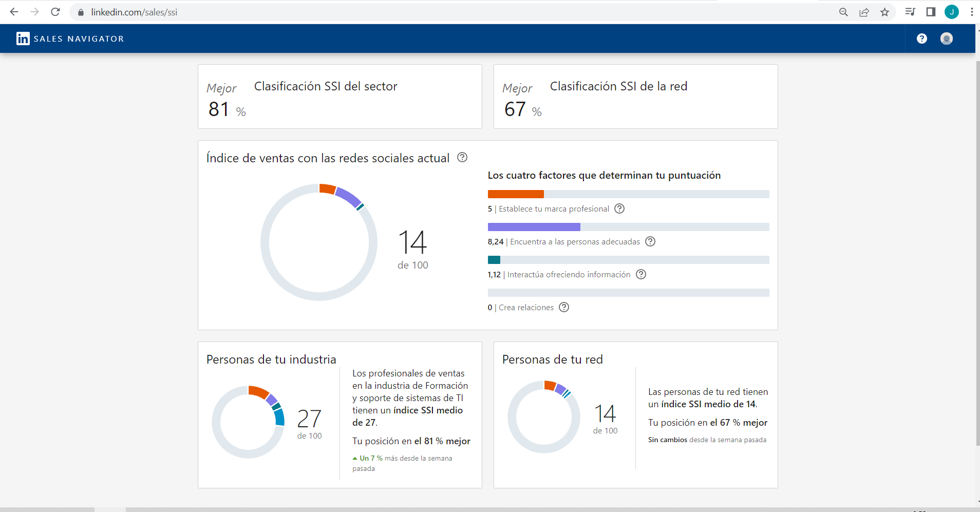Click 'Tu posición en el 67 % mejor' text
The width and height of the screenshot is (980, 512).
pos(708,423)
